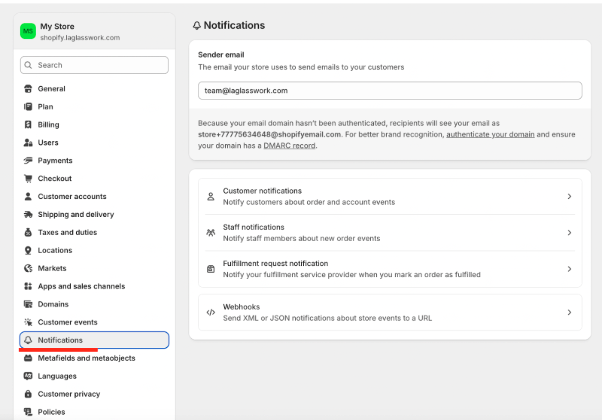Open the Webhooks row chevron

569,312
